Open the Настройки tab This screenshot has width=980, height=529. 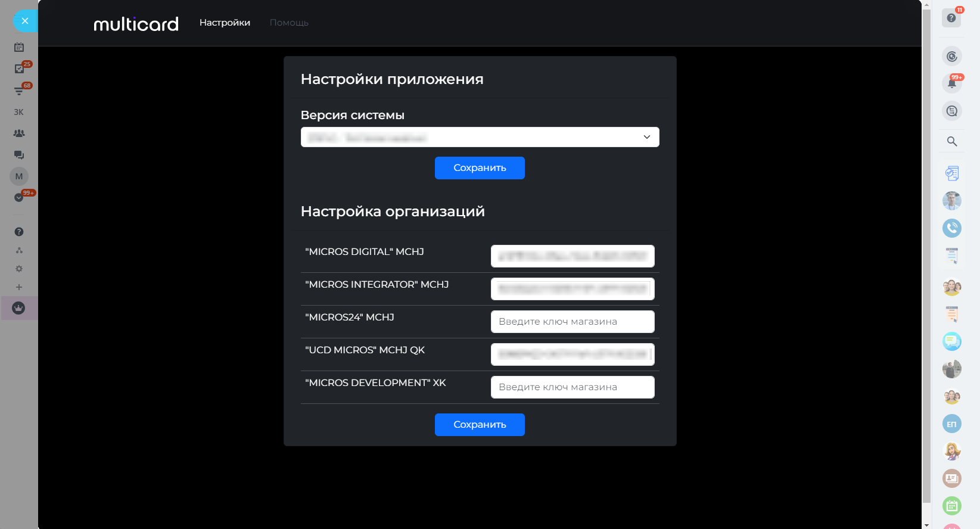point(225,23)
